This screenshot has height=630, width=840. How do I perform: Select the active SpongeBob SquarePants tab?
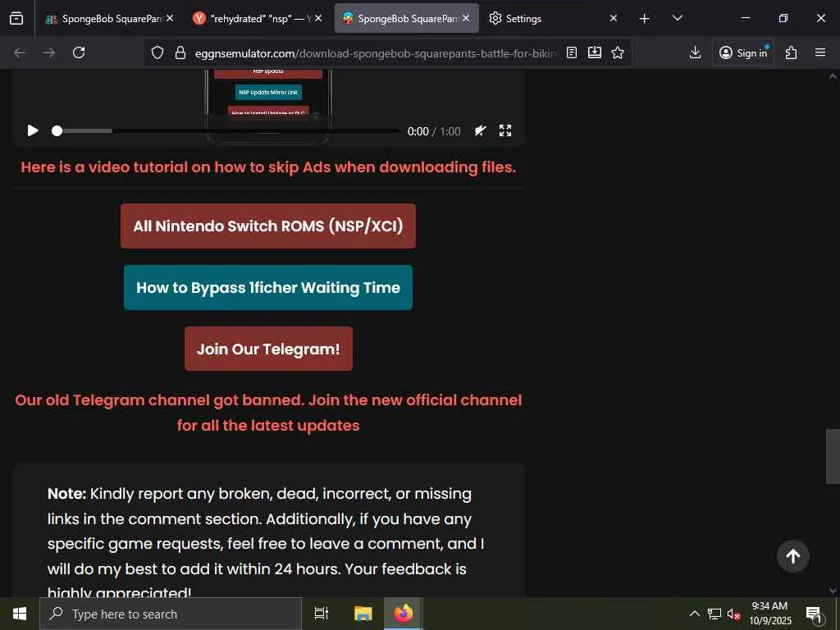(407, 18)
